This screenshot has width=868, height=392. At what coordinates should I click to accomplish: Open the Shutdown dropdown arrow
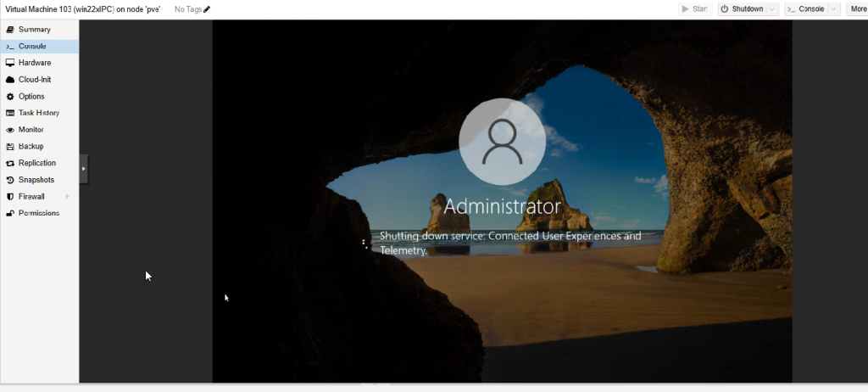tap(772, 9)
